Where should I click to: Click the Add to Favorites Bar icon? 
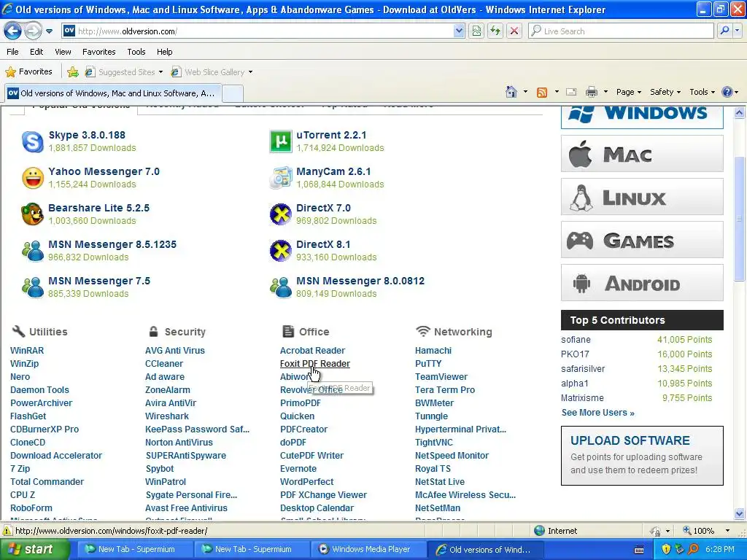(73, 72)
